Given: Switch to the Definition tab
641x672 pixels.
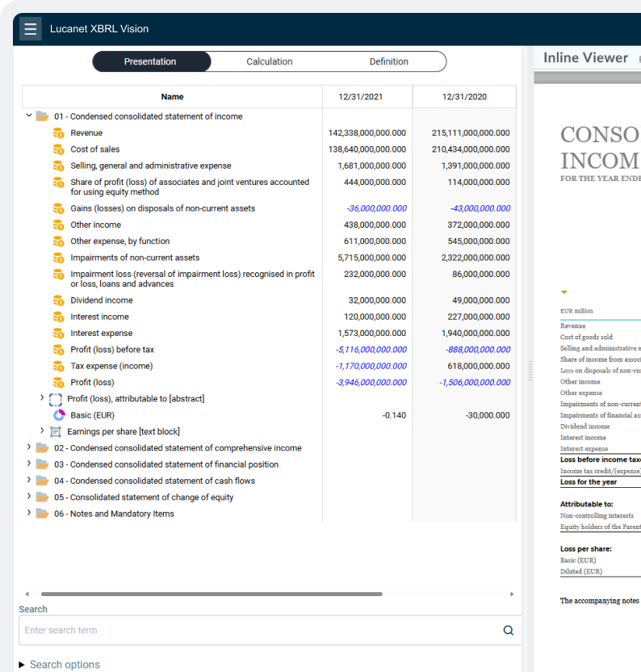Looking at the screenshot, I should coord(388,61).
